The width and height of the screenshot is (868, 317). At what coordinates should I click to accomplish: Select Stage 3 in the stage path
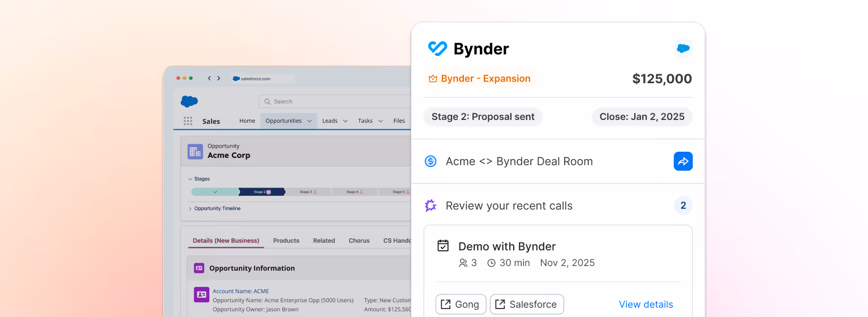pyautogui.click(x=308, y=192)
